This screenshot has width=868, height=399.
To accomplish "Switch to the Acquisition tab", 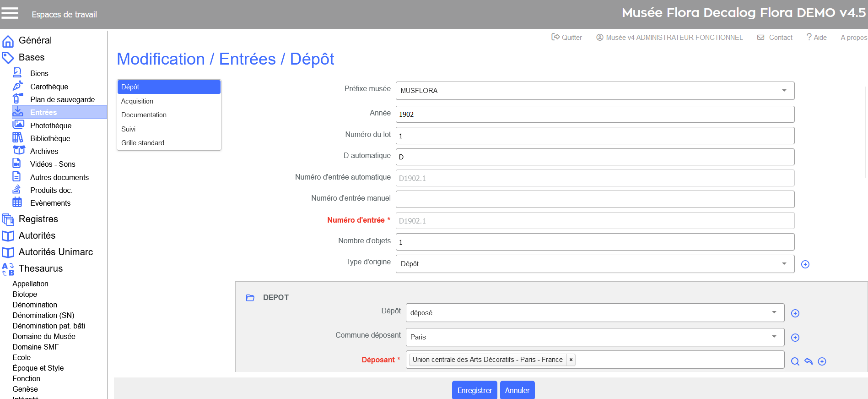I will pyautogui.click(x=137, y=101).
